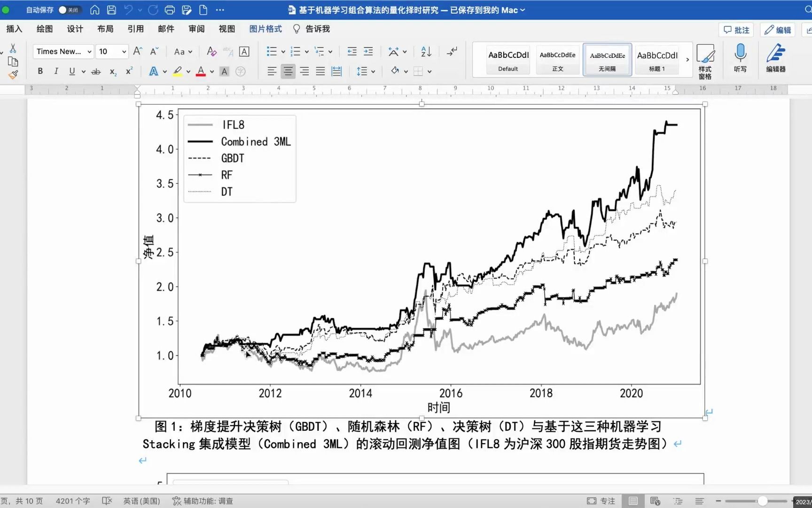Toggle Italic formatting

click(x=56, y=71)
